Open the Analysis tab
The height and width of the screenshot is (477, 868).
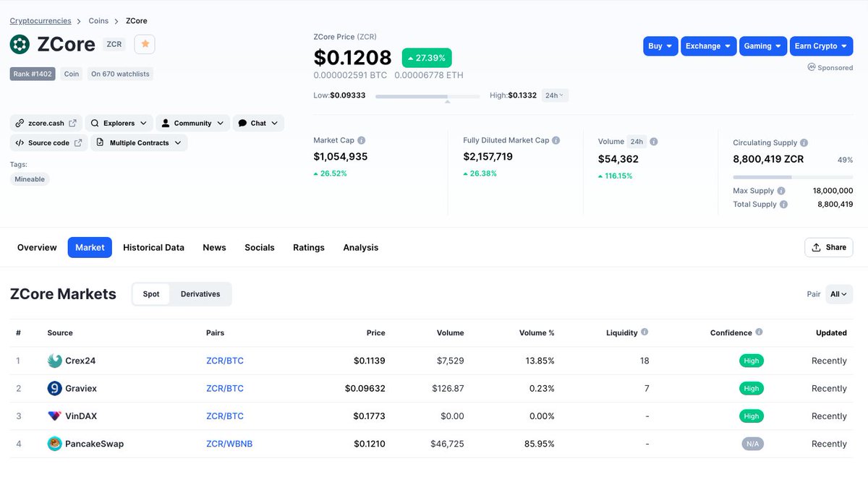(361, 247)
